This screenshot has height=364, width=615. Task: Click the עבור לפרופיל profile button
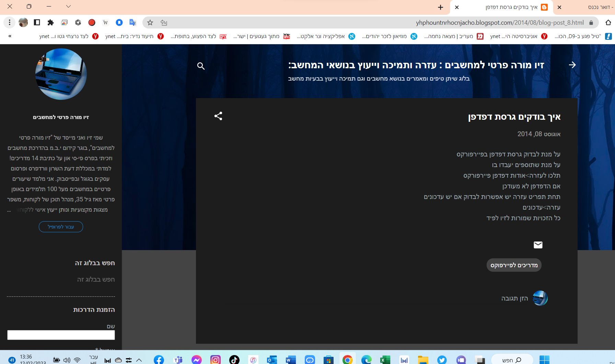61,227
